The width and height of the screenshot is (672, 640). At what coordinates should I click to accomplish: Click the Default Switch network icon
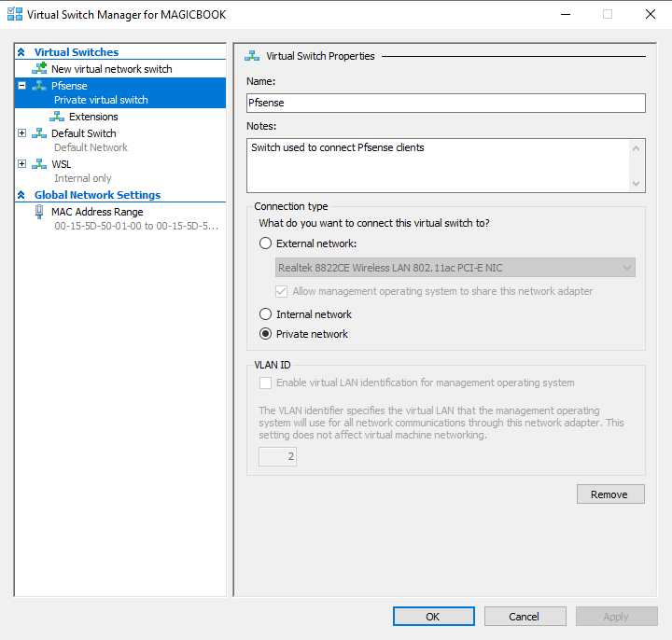click(x=39, y=133)
